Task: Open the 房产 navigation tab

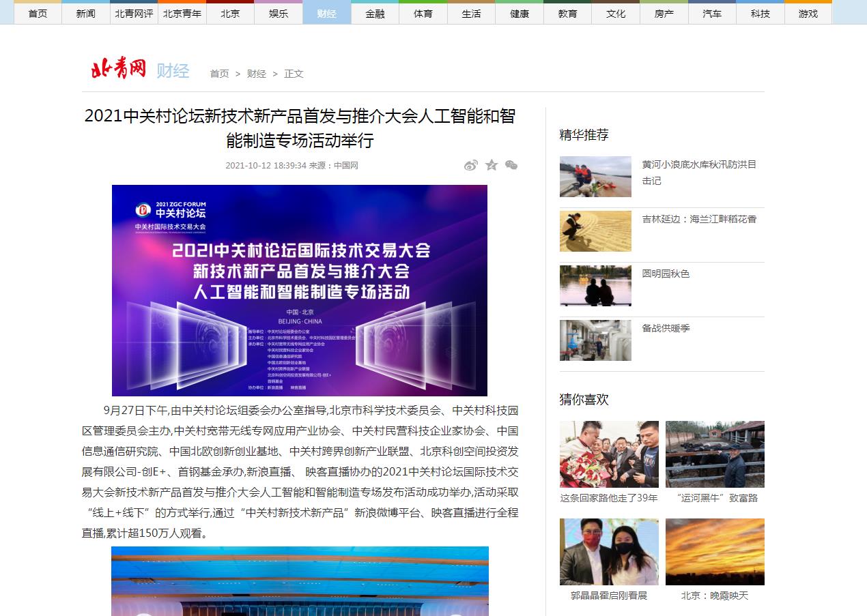Action: 664,14
